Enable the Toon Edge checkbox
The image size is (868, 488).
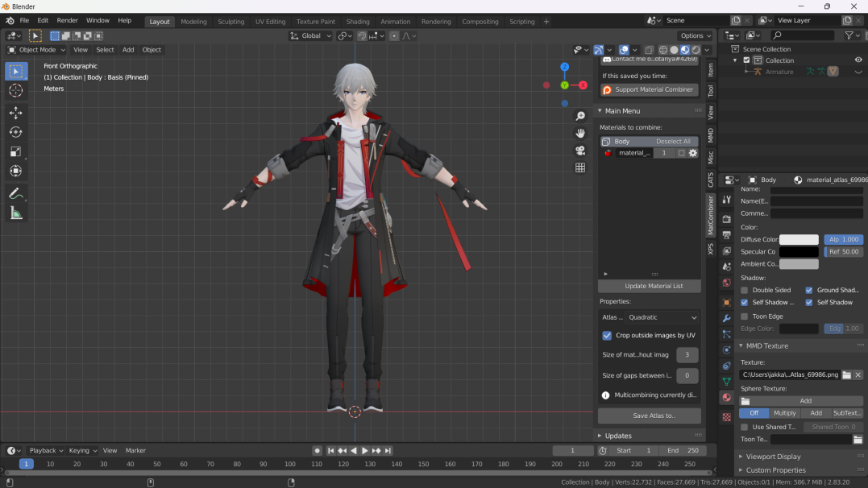[x=745, y=316]
